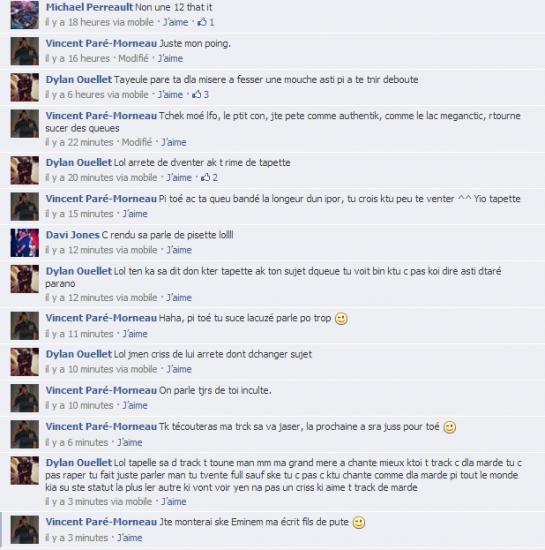Click thumbs-up icon on Michael Perreault's comment
This screenshot has width=545, height=550.
coord(202,22)
